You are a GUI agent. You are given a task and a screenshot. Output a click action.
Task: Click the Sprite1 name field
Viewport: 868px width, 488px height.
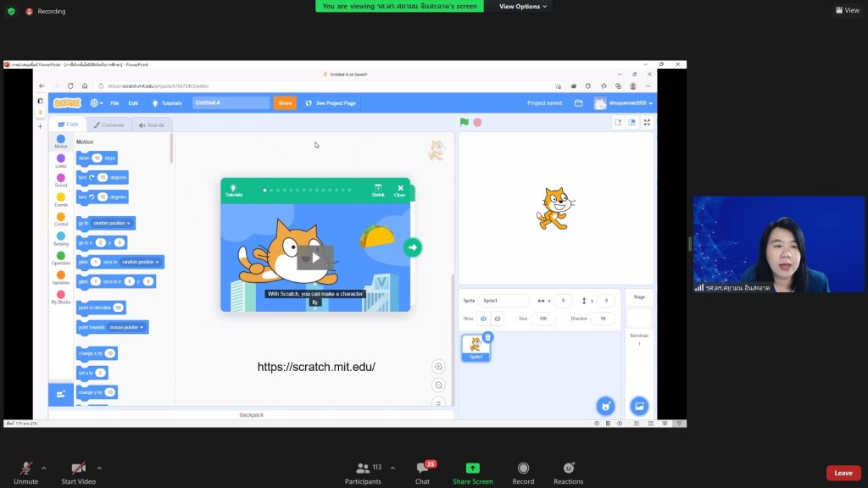[504, 301]
